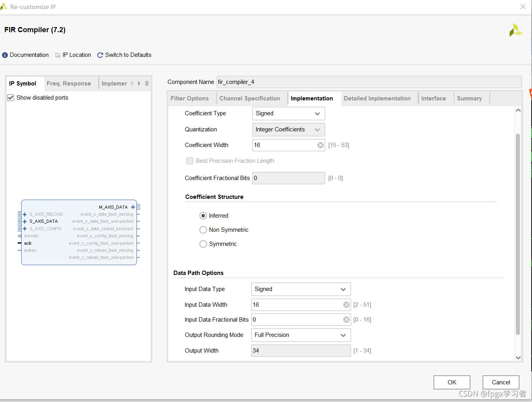Switch to the Summary tab
Image resolution: width=532 pixels, height=402 pixels.
click(x=469, y=98)
